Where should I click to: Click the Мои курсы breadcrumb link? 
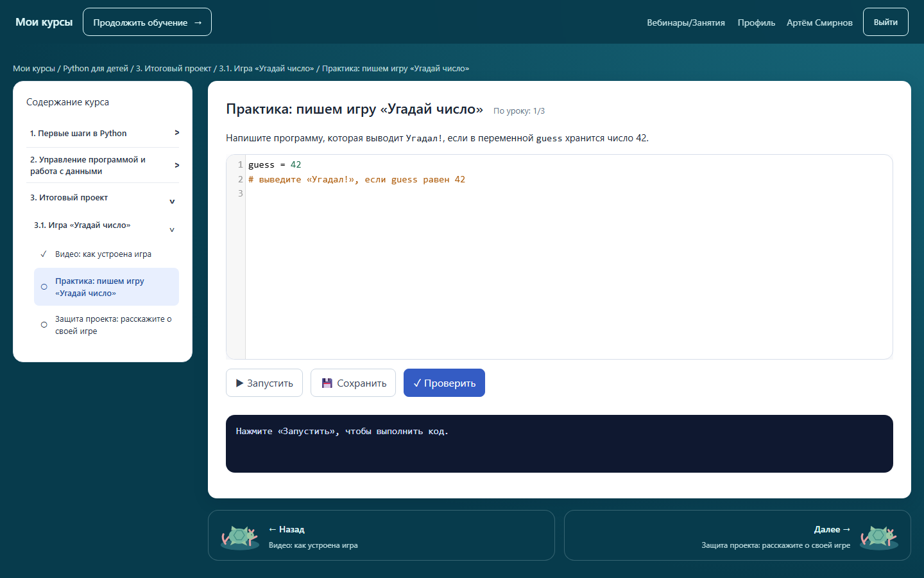coord(34,69)
